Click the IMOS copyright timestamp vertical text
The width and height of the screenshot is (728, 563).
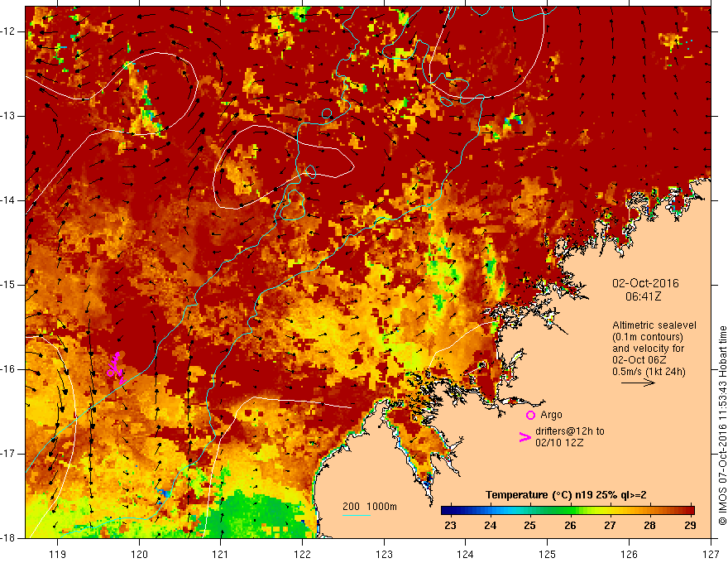pos(722,426)
